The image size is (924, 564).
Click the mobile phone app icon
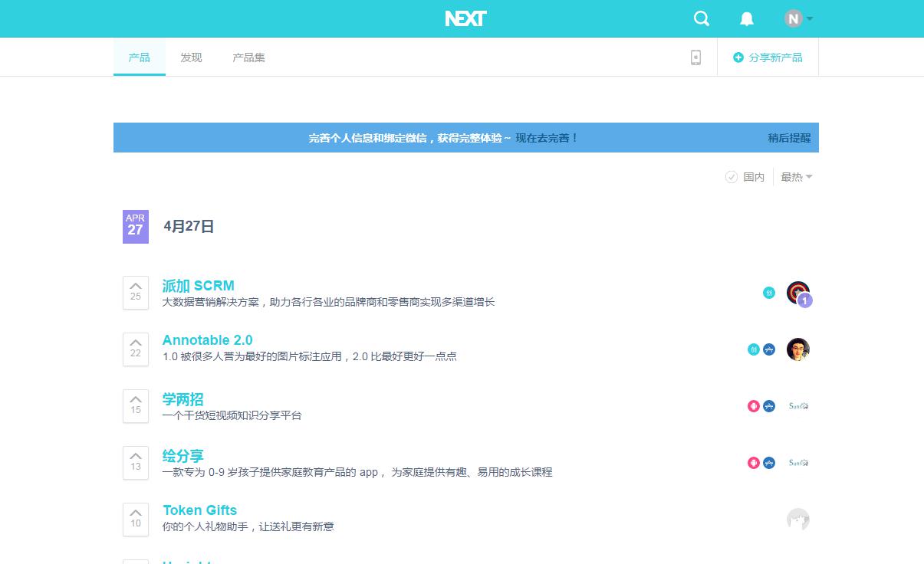tap(695, 57)
